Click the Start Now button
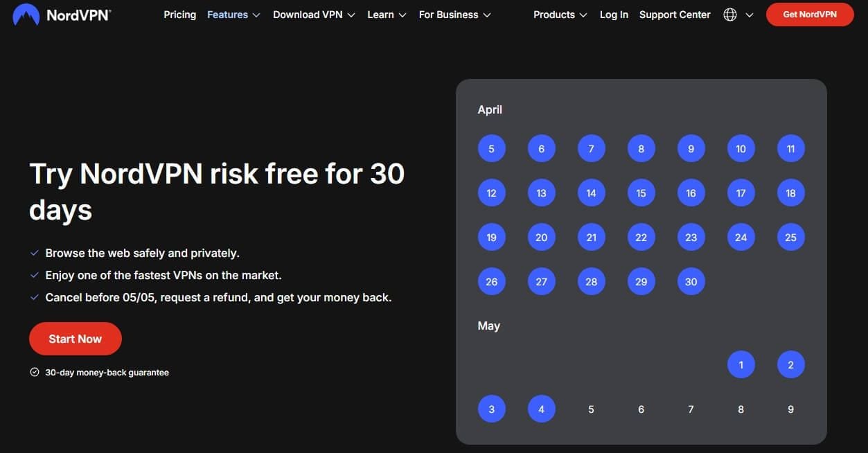The image size is (868, 453). pyautogui.click(x=76, y=339)
